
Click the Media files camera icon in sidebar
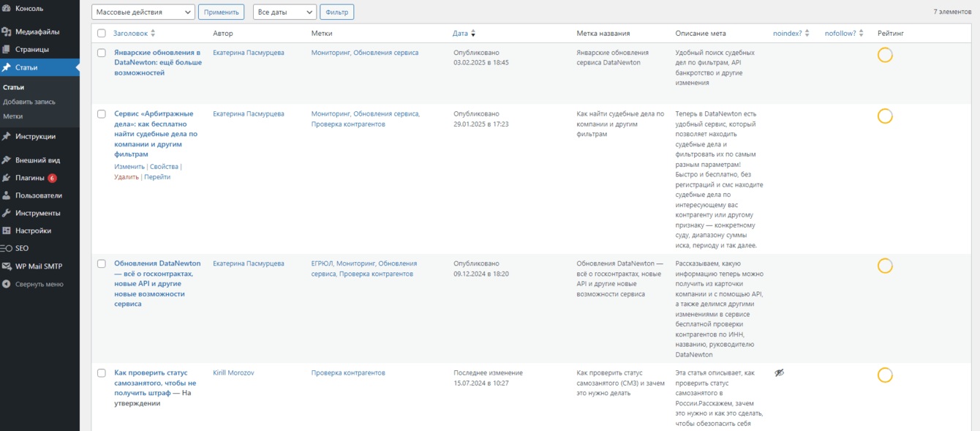tap(7, 31)
